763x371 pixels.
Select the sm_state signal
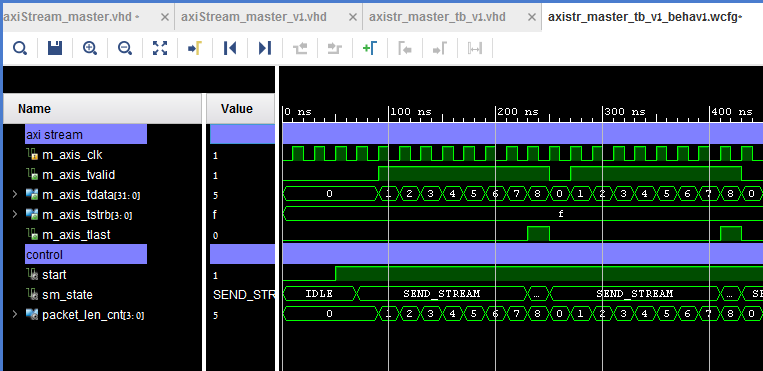(x=67, y=295)
